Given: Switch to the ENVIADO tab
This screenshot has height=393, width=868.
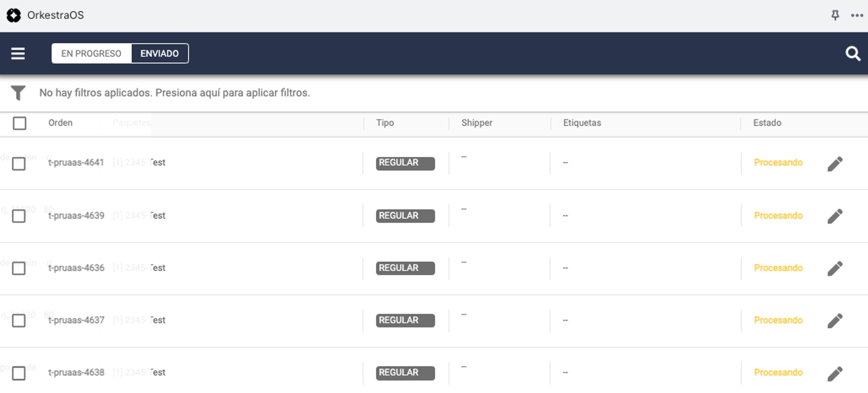Looking at the screenshot, I should pos(159,53).
